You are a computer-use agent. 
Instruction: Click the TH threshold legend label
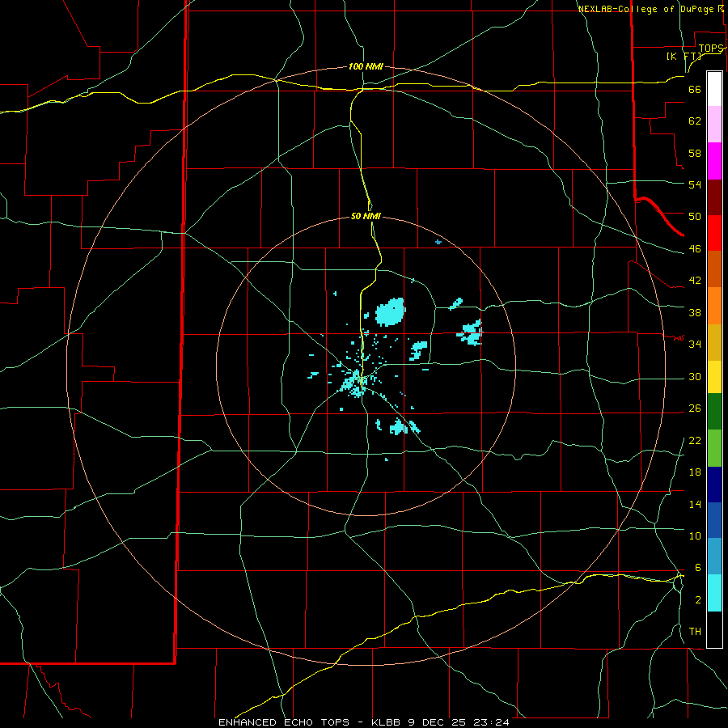coord(695,632)
